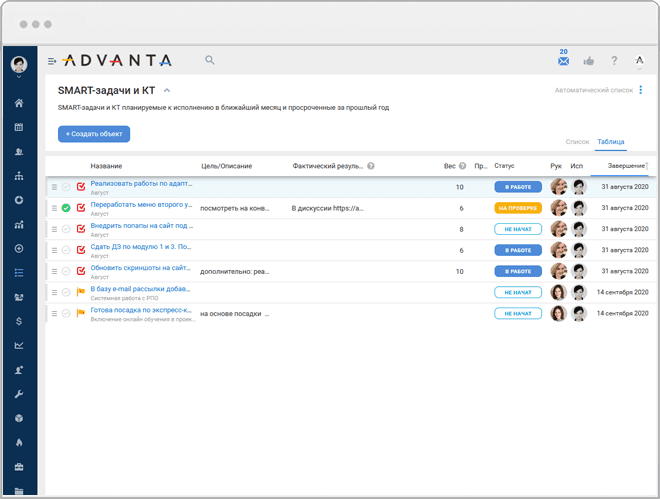This screenshot has height=499, width=660.
Task: Open status dropdown НА ПРОВЕРКЕ
Action: pyautogui.click(x=518, y=208)
